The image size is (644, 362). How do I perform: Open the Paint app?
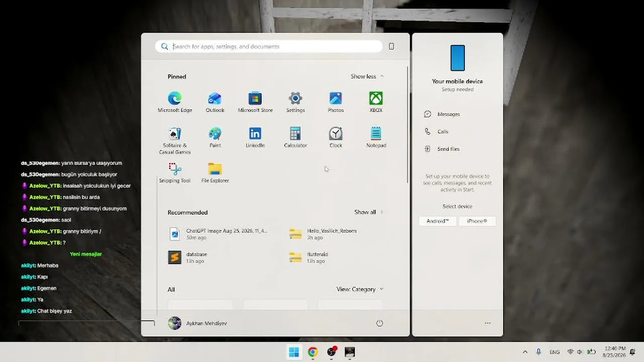[215, 137]
